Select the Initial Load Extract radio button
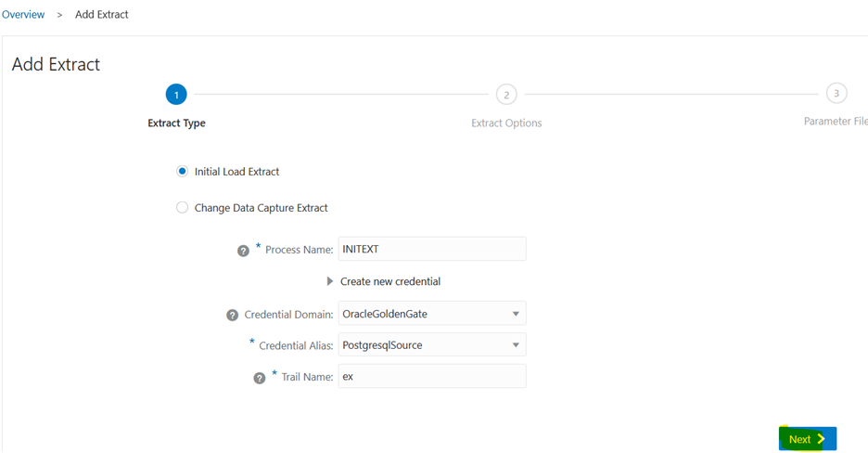This screenshot has height=453, width=868. tap(182, 171)
